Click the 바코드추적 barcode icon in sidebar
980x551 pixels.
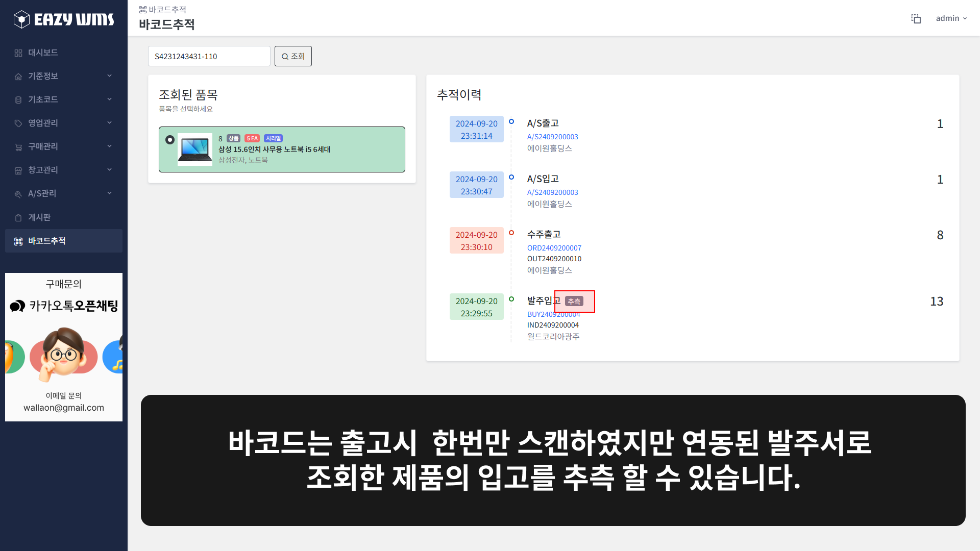point(18,241)
